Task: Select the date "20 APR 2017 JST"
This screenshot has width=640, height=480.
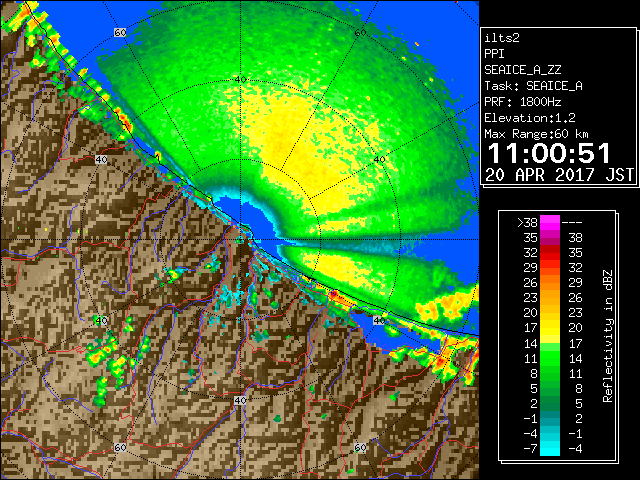Action: (x=559, y=175)
